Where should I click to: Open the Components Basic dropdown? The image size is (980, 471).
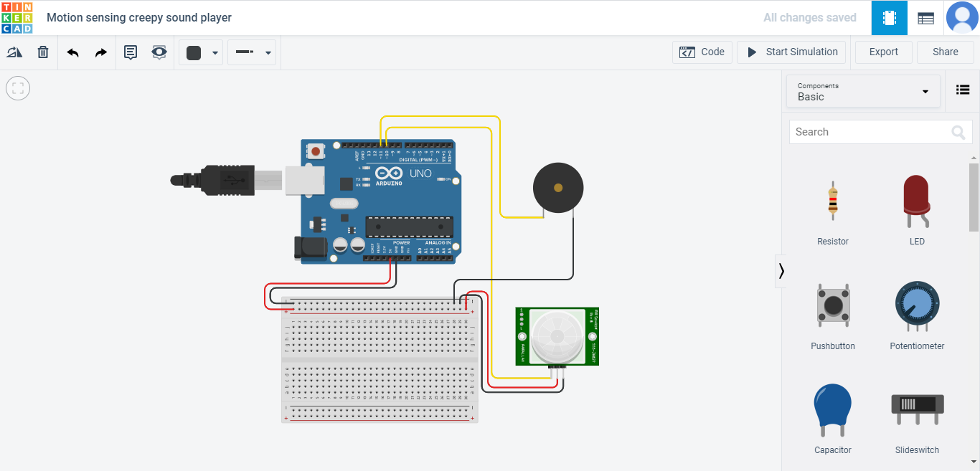coord(863,91)
